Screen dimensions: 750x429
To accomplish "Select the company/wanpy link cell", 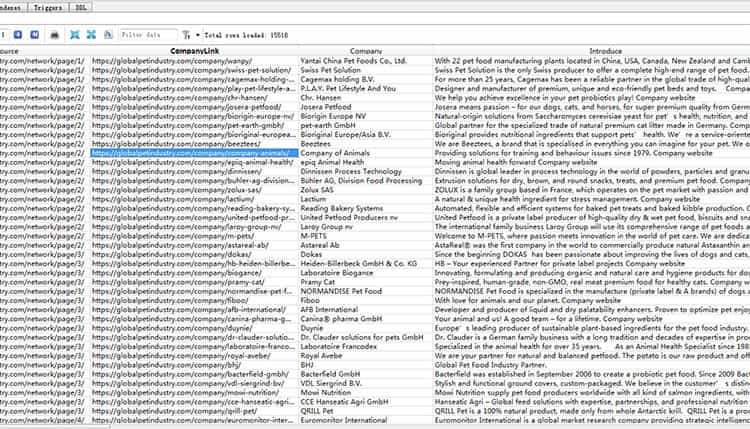I will pyautogui.click(x=194, y=61).
